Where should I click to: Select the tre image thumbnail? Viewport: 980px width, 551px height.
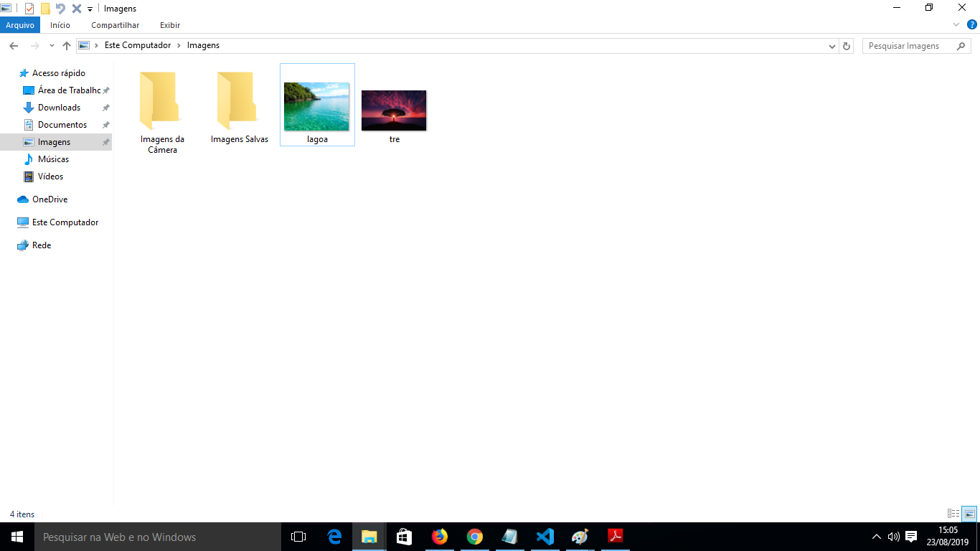[x=394, y=110]
